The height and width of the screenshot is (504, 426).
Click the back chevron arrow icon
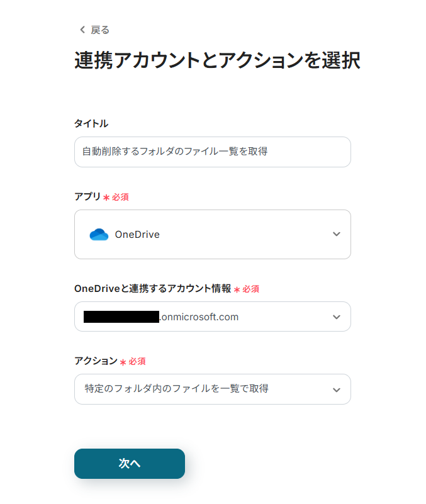(x=82, y=30)
